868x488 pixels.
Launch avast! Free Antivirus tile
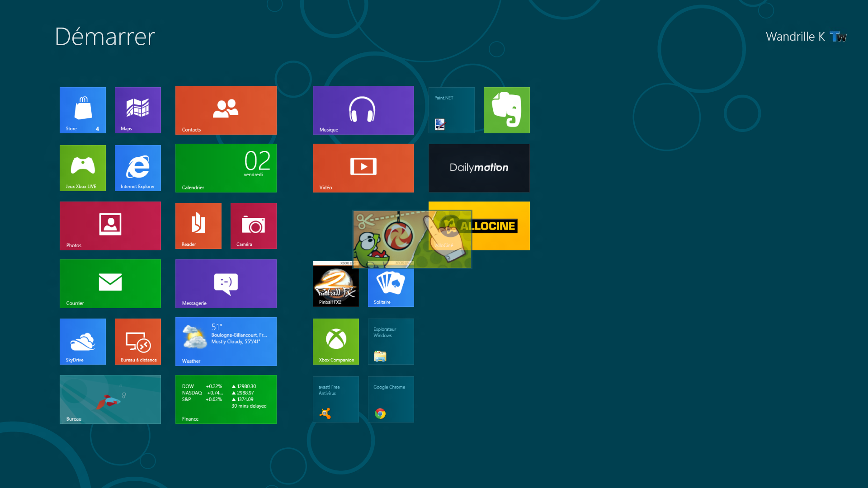(x=336, y=399)
